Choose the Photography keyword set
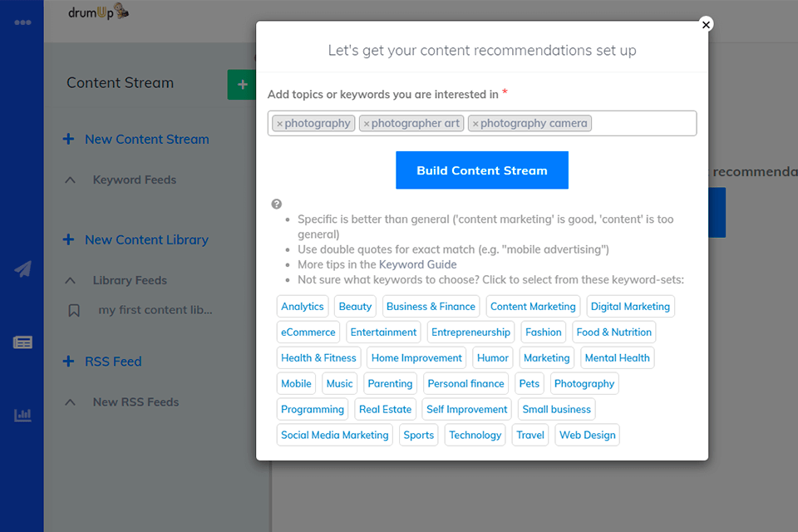 [x=584, y=383]
